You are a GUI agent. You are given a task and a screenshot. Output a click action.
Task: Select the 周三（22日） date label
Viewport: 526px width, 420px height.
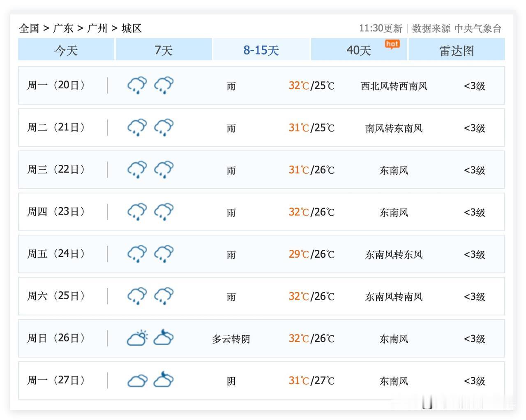pos(56,169)
